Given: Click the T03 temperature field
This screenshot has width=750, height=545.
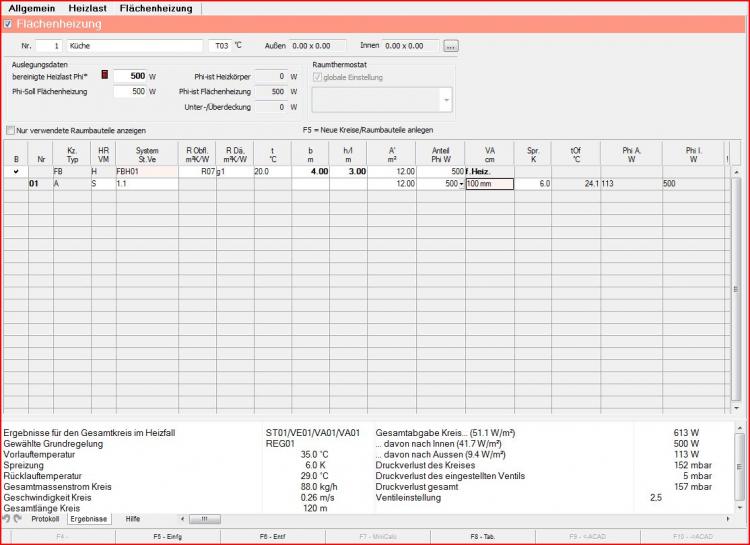Looking at the screenshot, I should pyautogui.click(x=220, y=46).
